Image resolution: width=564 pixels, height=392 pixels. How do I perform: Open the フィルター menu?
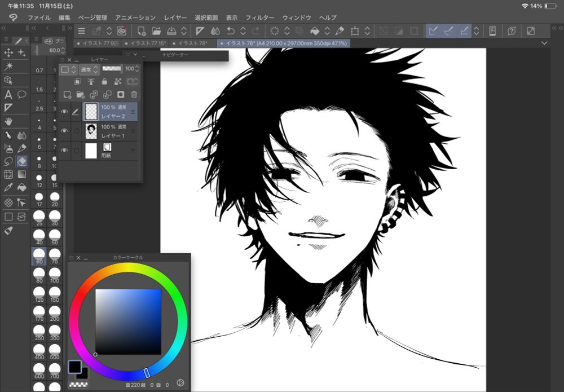(259, 17)
